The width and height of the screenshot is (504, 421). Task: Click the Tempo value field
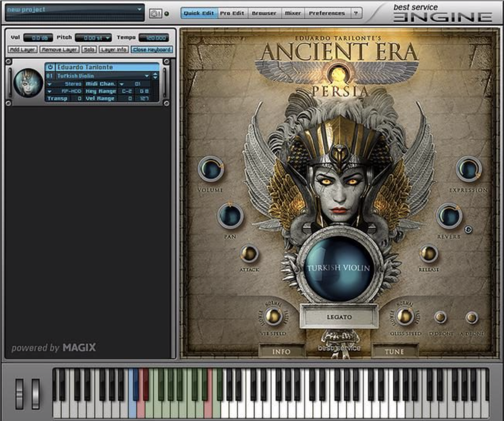click(154, 38)
